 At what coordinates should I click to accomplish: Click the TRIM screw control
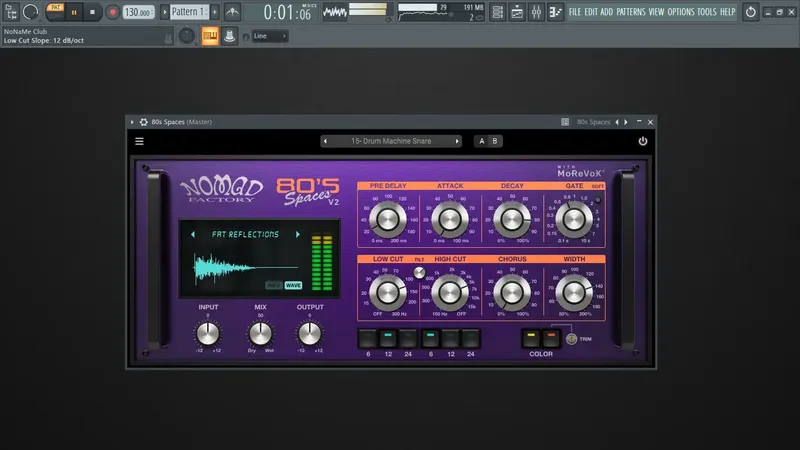571,339
